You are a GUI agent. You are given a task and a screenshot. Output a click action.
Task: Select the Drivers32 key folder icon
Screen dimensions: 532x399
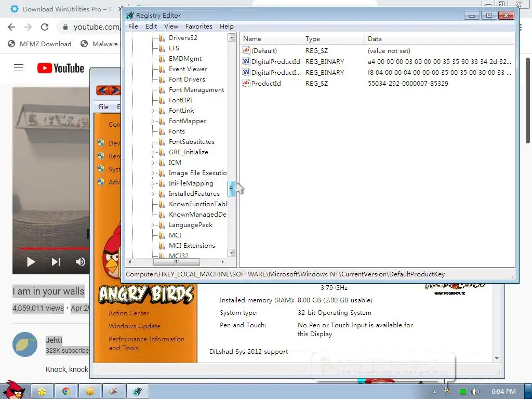pyautogui.click(x=162, y=38)
